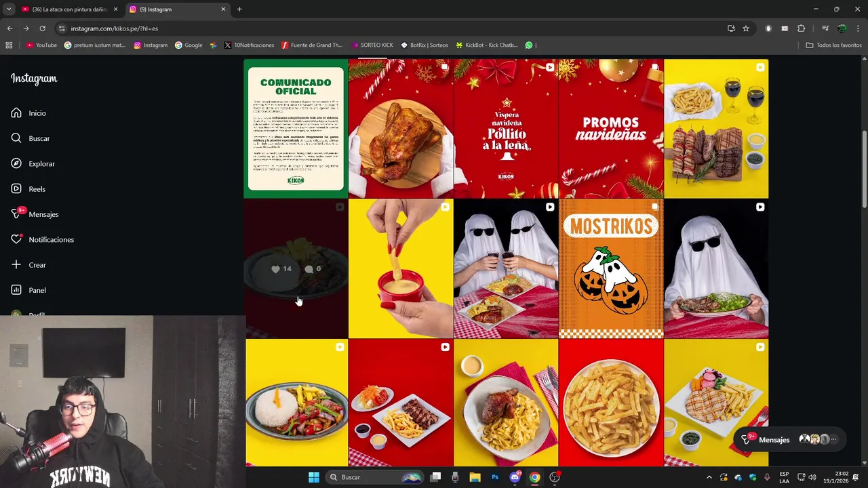Open Mensajes in left sidebar
The image size is (868, 488).
[35, 214]
